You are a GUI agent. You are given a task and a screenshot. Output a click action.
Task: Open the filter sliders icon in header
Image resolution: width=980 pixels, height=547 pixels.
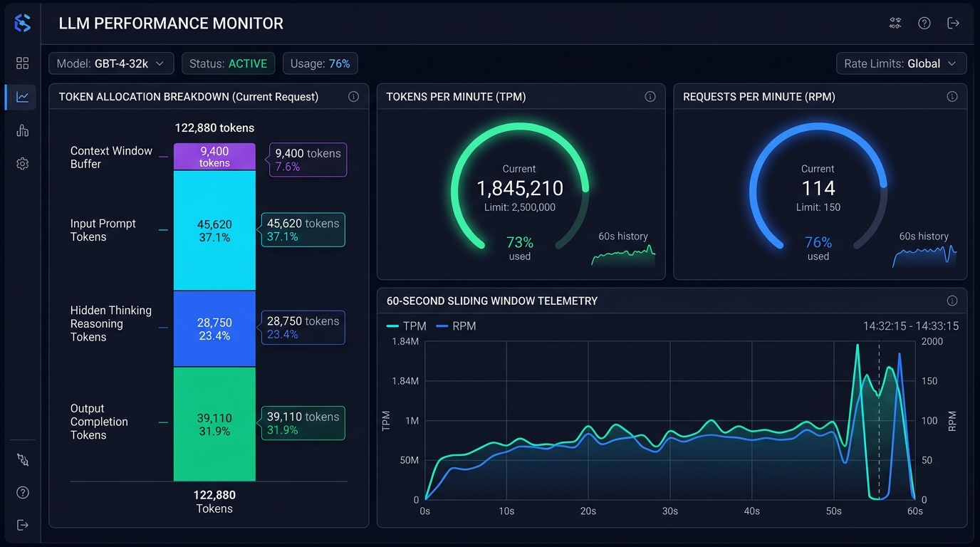[x=895, y=24]
